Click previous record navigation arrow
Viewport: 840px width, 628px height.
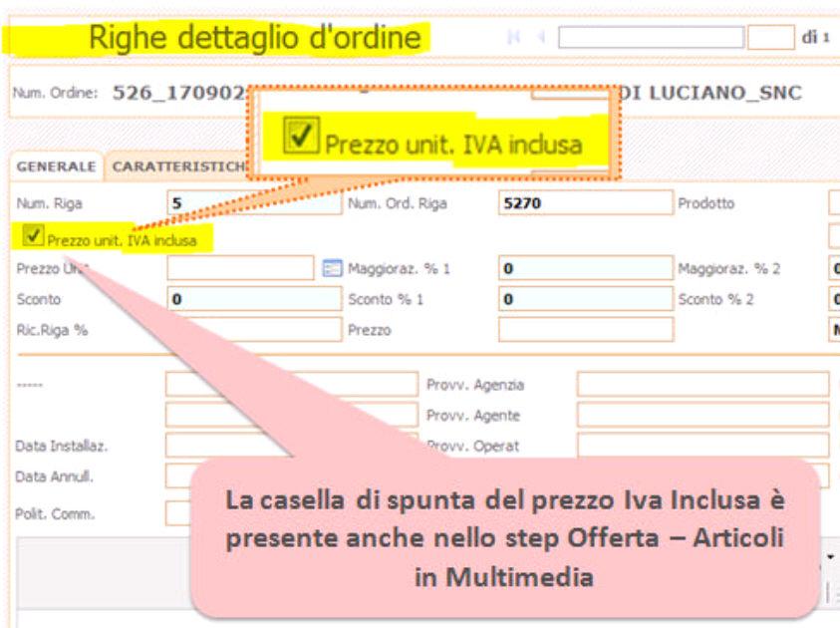click(541, 38)
